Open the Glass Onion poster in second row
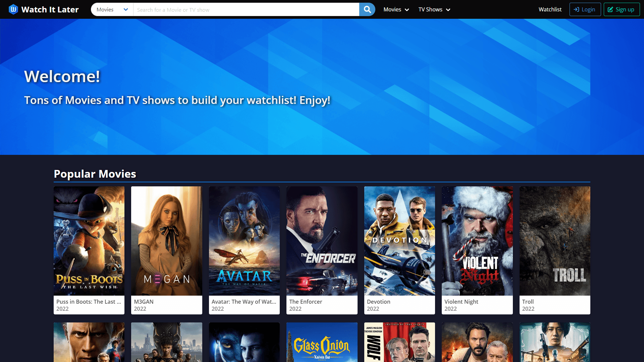 [322, 342]
